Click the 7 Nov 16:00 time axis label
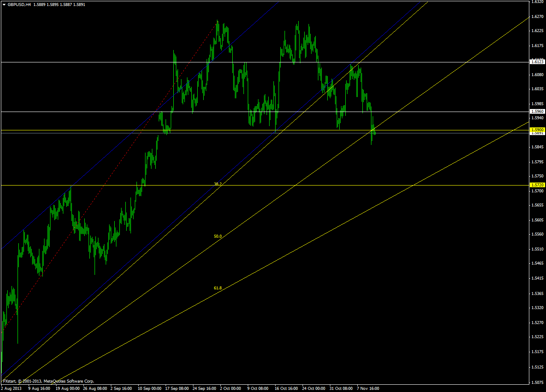Viewport: 546px width, 392px height. (368, 389)
